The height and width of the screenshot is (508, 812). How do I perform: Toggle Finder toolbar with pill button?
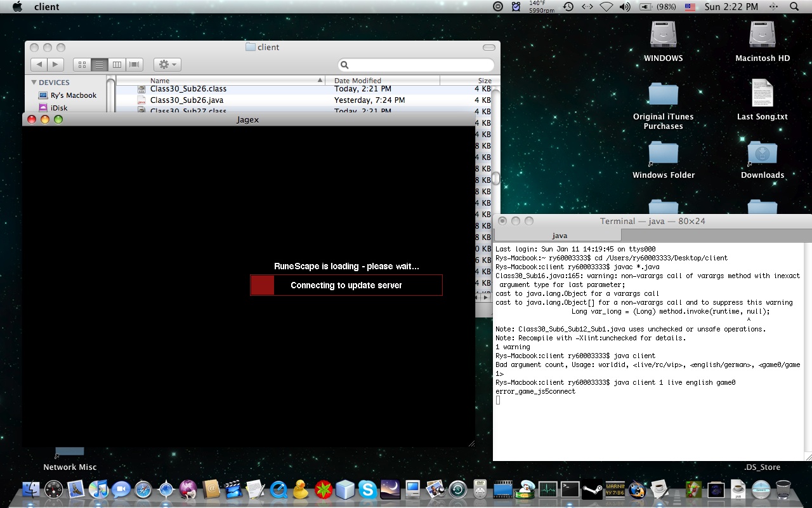click(x=489, y=48)
